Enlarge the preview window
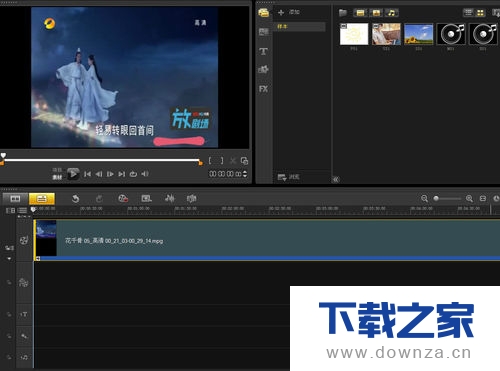 (x=244, y=161)
